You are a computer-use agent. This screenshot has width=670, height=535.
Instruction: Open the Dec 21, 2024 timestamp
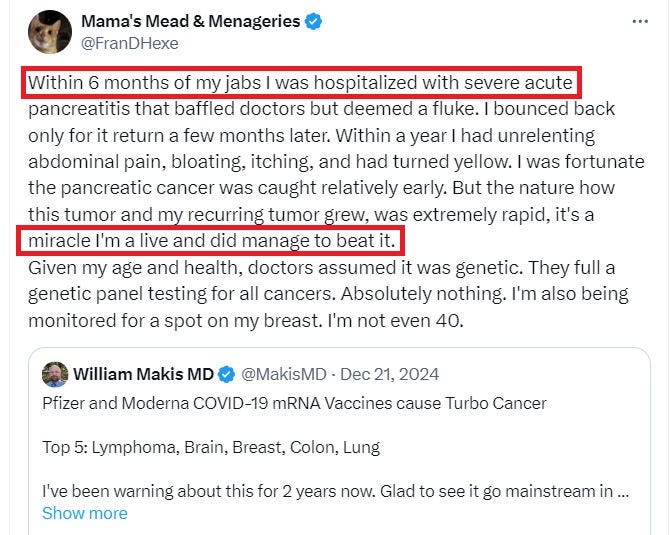(x=390, y=375)
